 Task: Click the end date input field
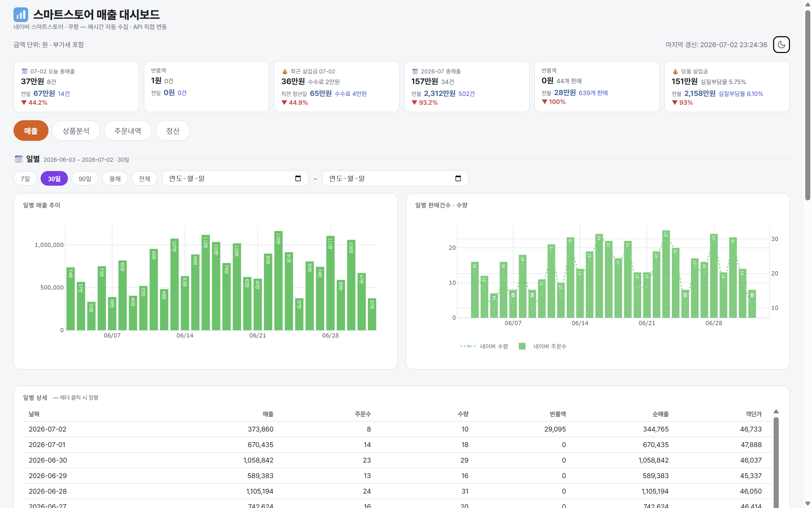pyautogui.click(x=395, y=178)
